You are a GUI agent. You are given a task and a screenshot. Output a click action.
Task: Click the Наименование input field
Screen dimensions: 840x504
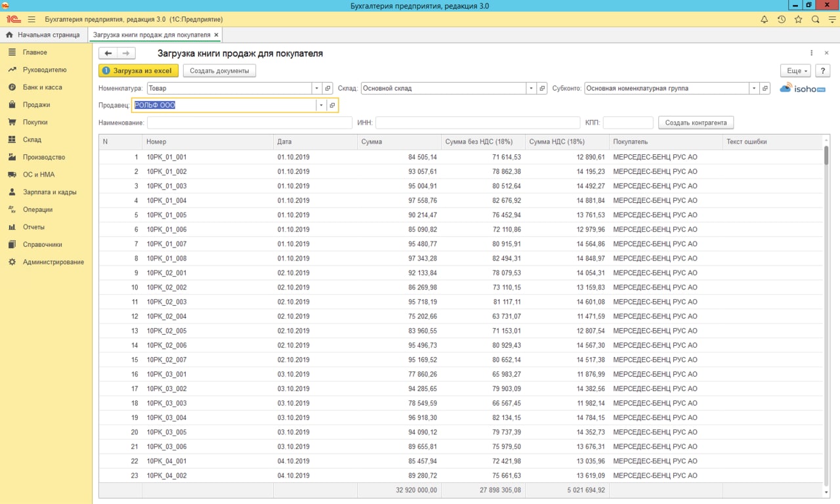249,123
